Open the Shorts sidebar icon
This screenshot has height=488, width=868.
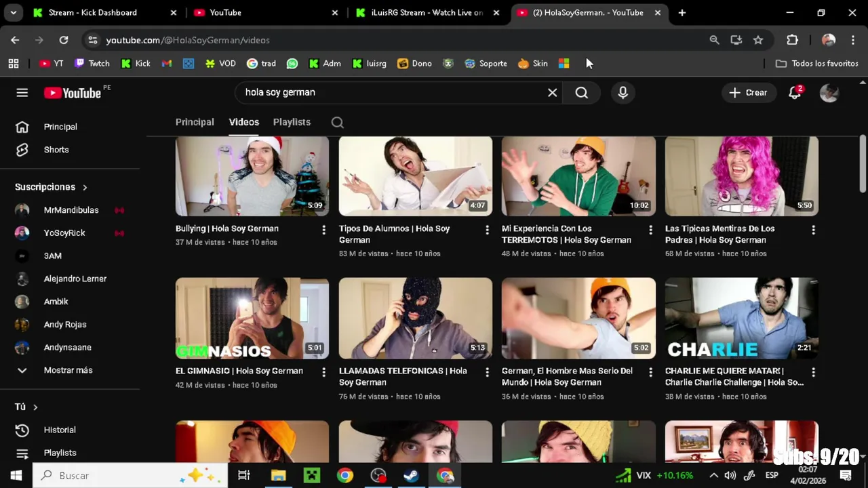[22, 150]
